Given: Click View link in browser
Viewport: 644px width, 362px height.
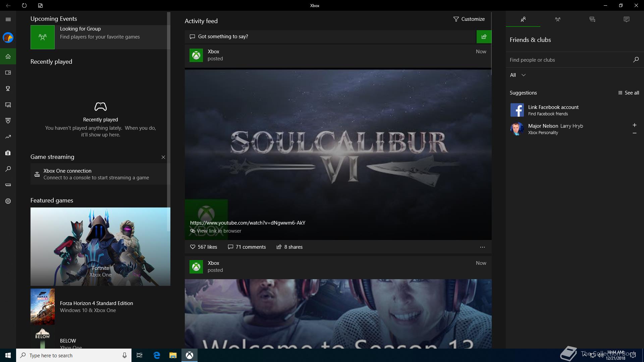Looking at the screenshot, I should click(216, 231).
